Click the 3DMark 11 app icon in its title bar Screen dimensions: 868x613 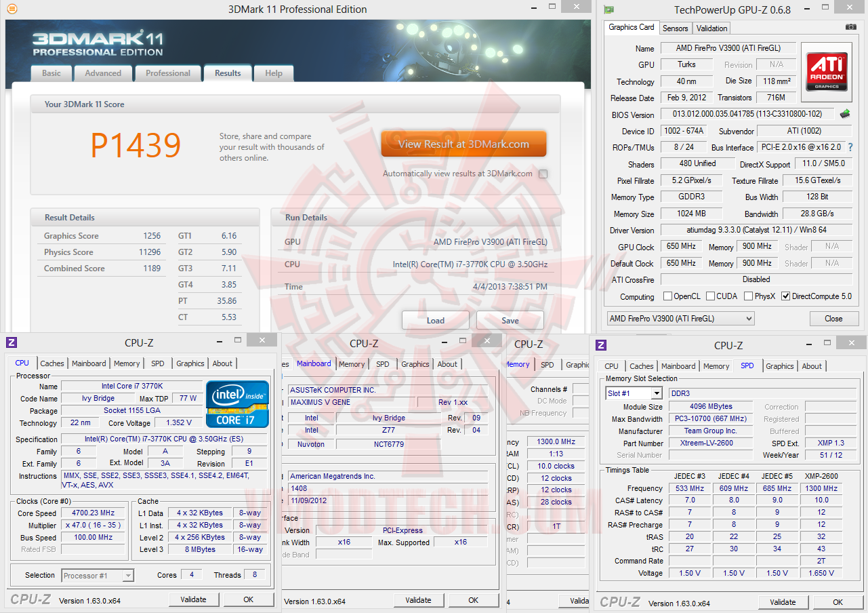click(12, 9)
